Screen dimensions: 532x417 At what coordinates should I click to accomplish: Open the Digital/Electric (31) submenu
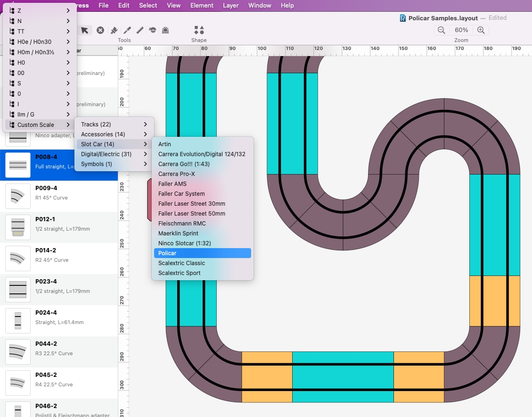114,154
